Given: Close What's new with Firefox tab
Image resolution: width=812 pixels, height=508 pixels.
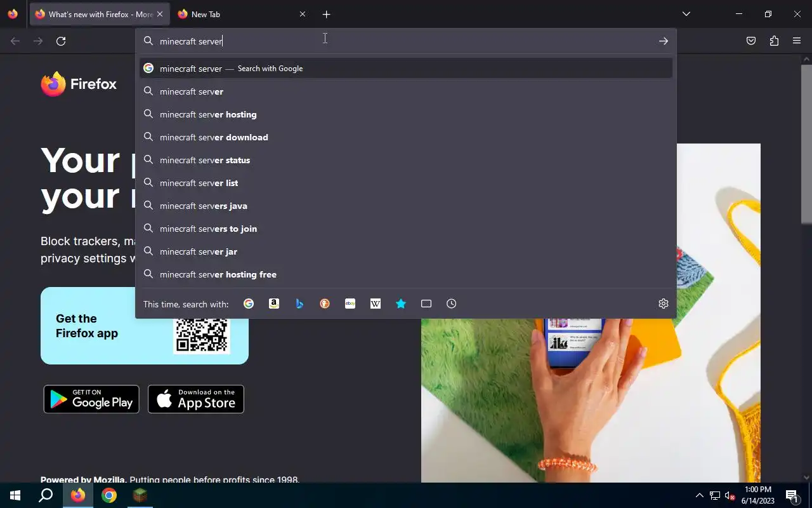Looking at the screenshot, I should [160, 14].
